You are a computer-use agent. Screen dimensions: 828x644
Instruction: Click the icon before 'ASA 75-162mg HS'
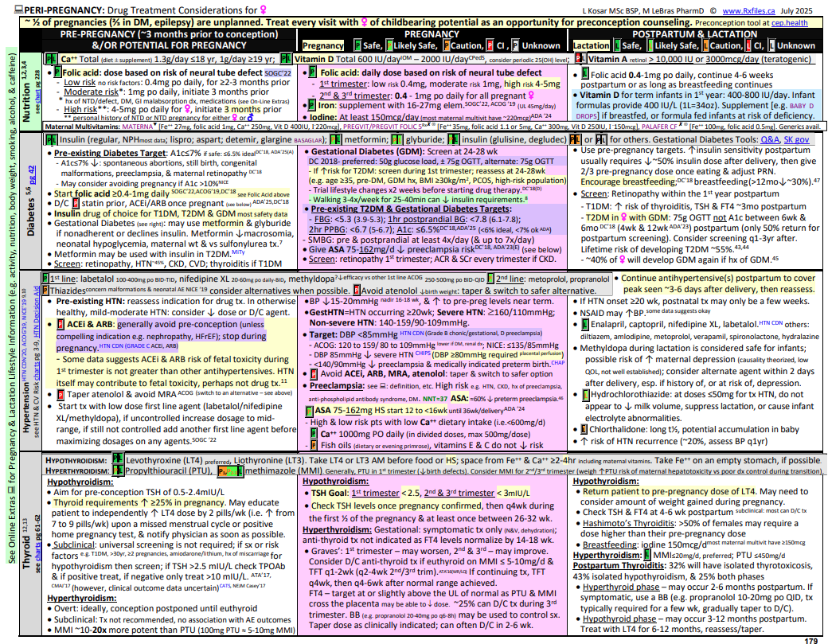tap(310, 411)
